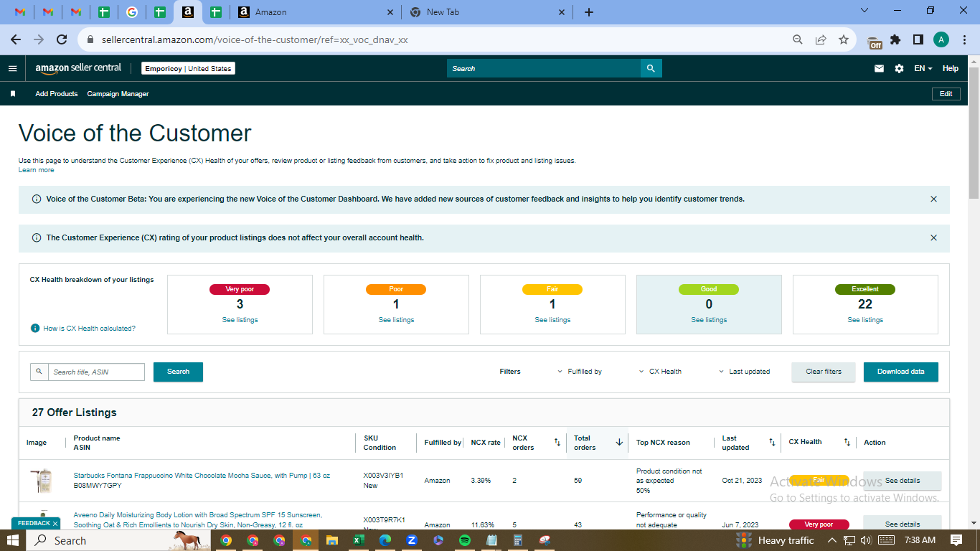View site information via the lock icon
This screenshot has height=551, width=980.
90,40
